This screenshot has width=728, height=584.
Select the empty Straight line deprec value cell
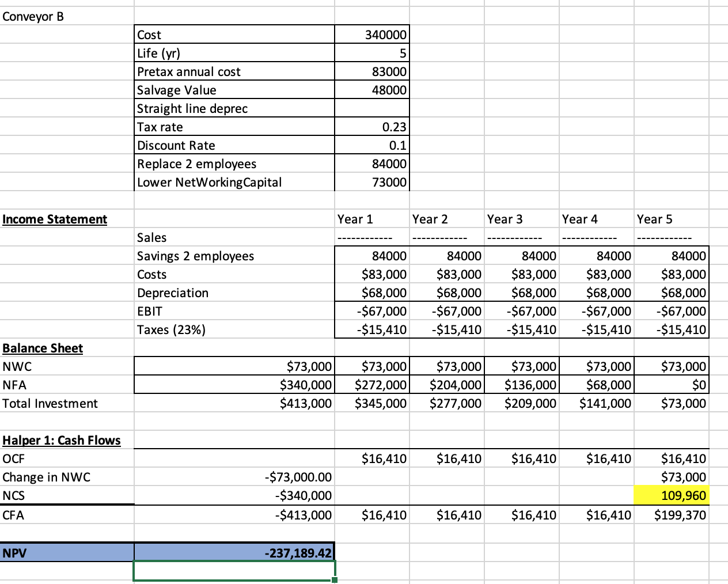pos(371,108)
